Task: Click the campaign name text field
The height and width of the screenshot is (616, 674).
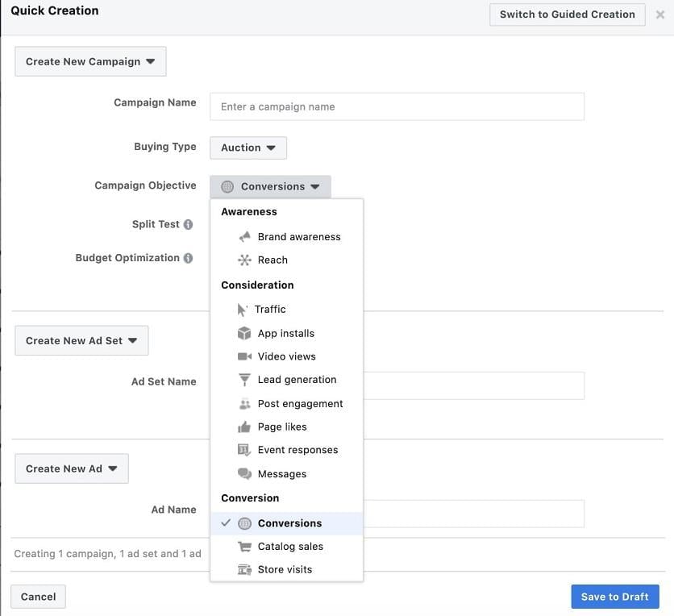Action: [397, 107]
